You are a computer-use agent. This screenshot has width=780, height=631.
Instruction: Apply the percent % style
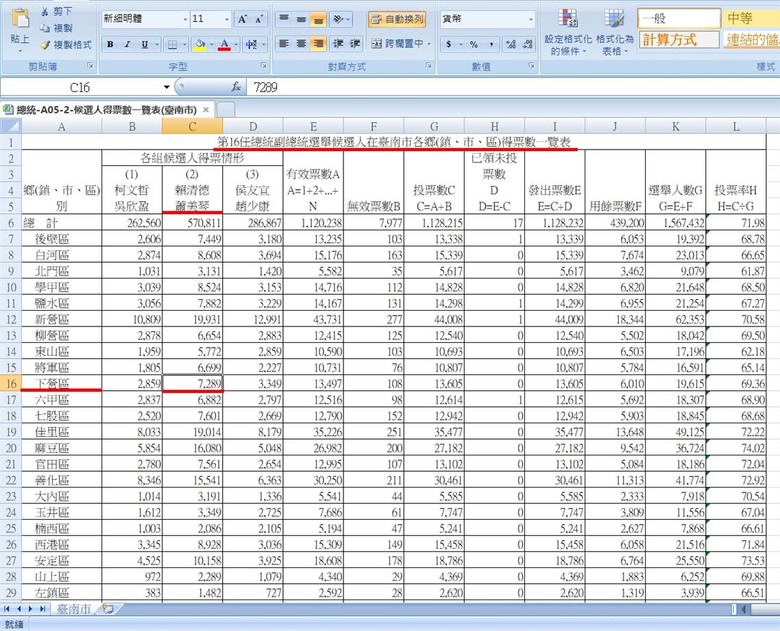click(474, 44)
